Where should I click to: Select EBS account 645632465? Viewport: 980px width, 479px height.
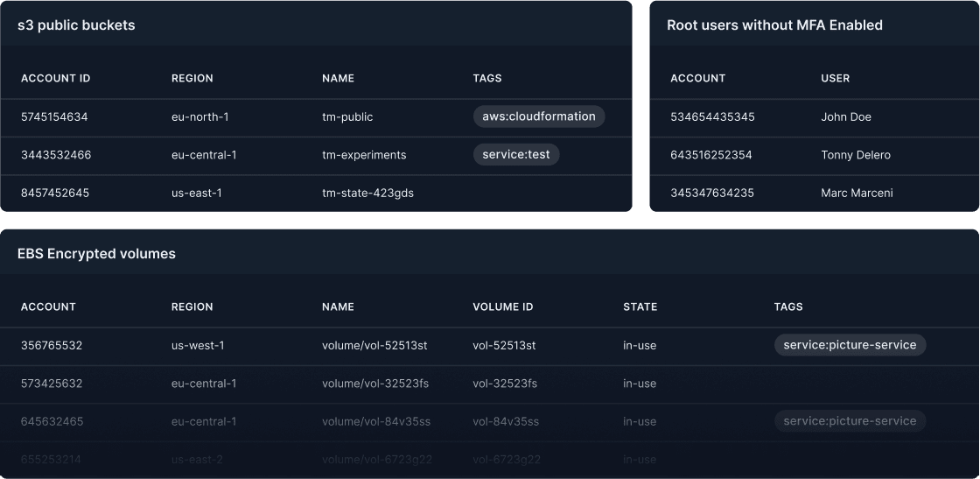point(52,422)
